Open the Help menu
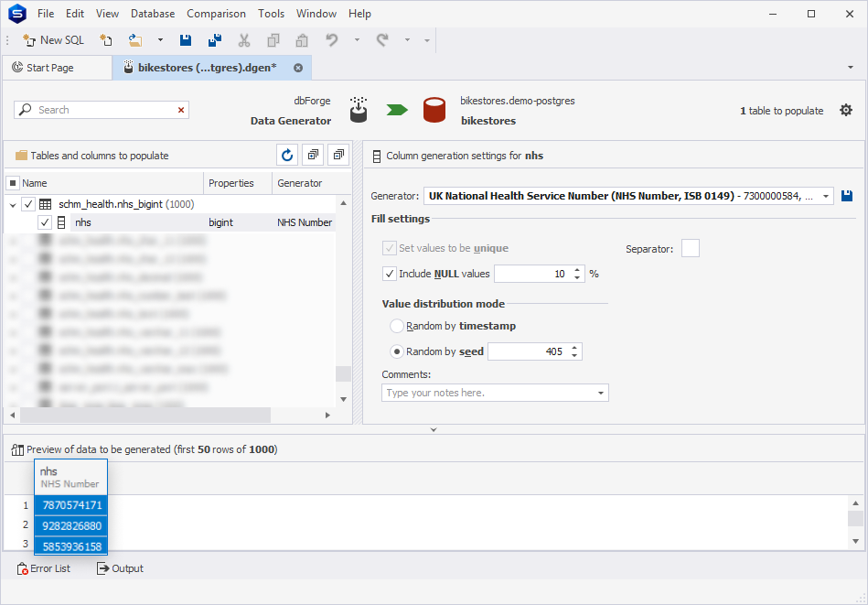The height and width of the screenshot is (605, 868). click(359, 14)
